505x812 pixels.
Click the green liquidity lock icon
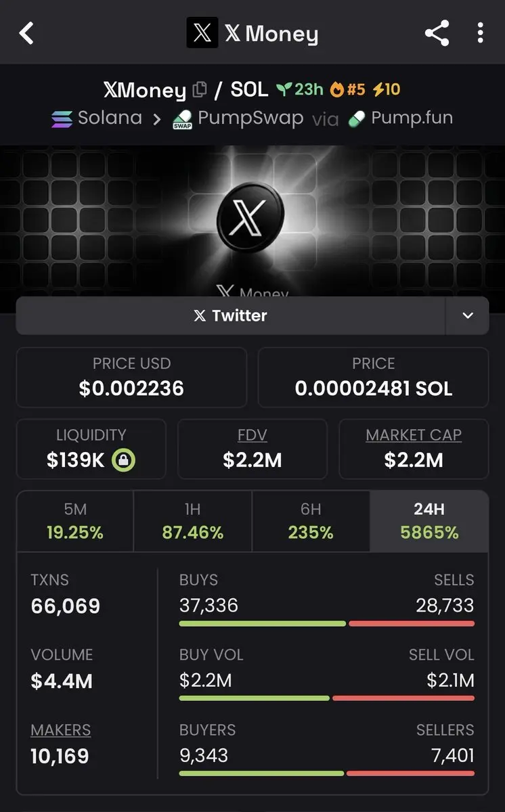(x=123, y=461)
